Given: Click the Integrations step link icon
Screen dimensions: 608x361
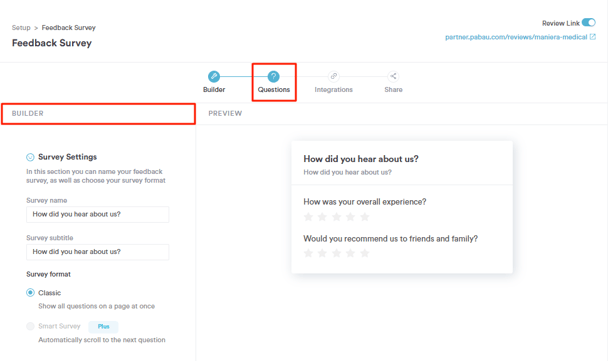Looking at the screenshot, I should 333,76.
